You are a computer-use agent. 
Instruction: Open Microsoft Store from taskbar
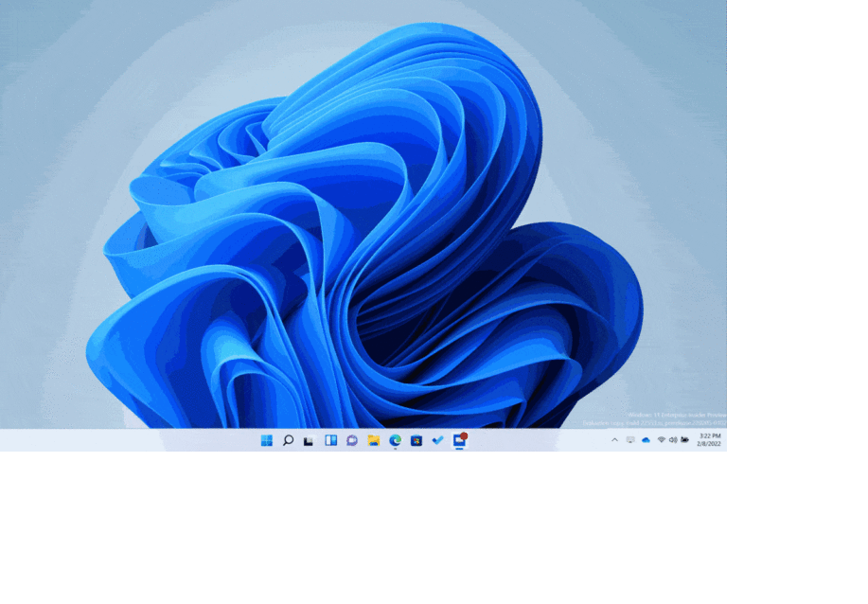click(x=416, y=440)
